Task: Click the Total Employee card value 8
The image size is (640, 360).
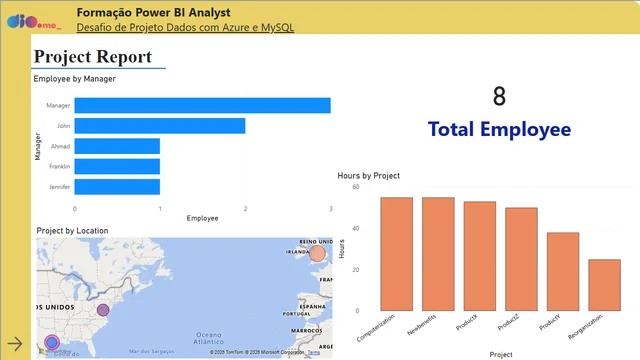Action: pyautogui.click(x=499, y=97)
